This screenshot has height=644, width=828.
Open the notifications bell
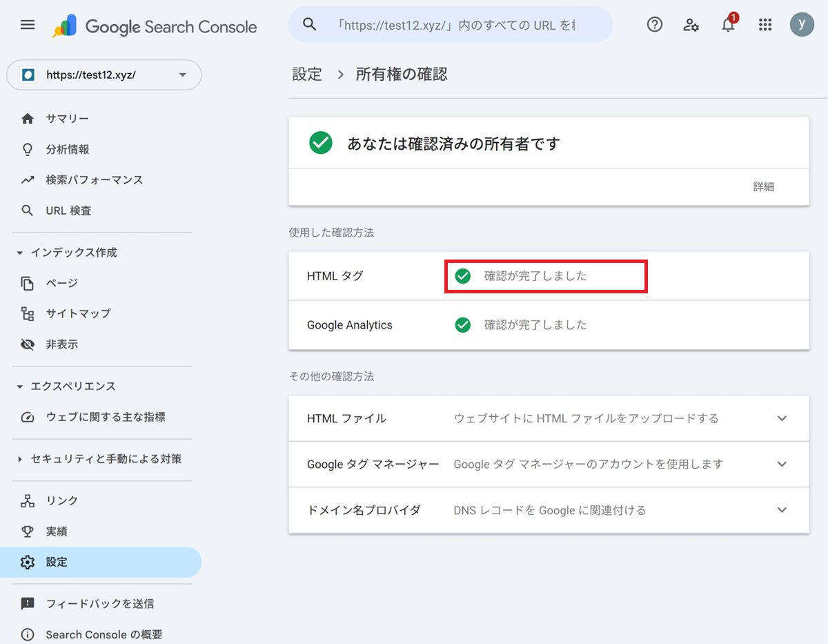click(727, 26)
